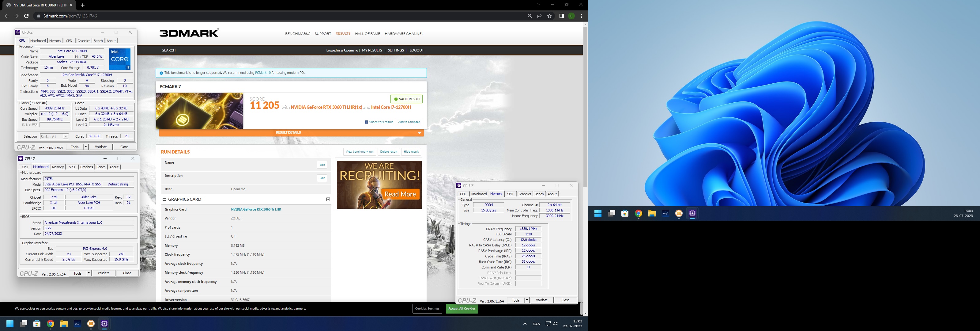Open Graphics tab in CPU-Z Memory window
980x331 pixels.
[x=525, y=194]
